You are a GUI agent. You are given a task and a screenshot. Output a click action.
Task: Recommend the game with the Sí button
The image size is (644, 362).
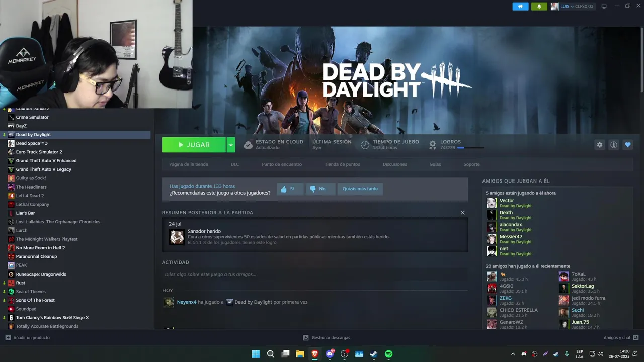[x=290, y=189]
